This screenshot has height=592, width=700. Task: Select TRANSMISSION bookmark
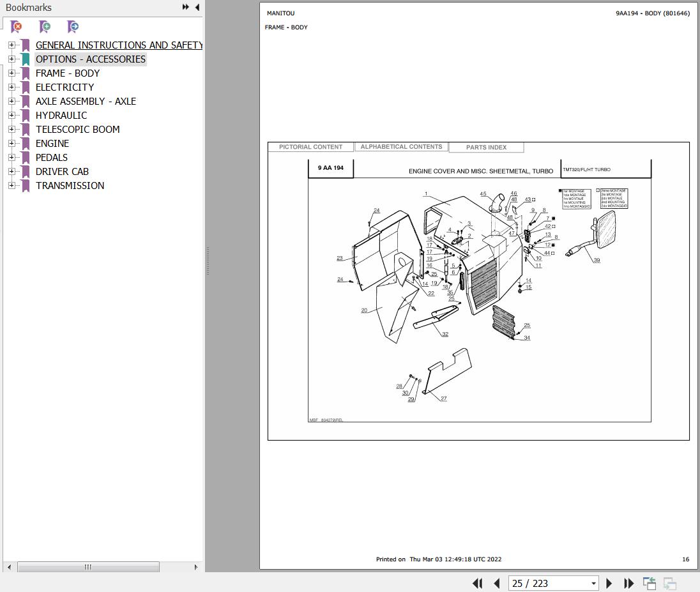coord(70,186)
